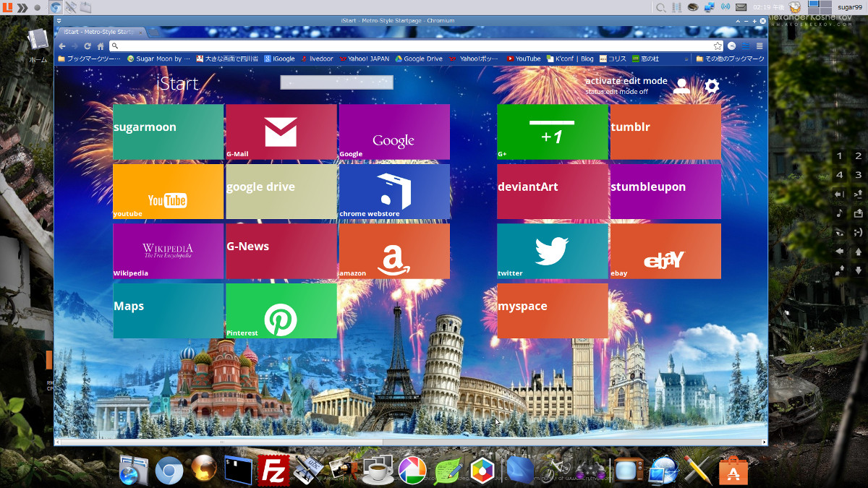Close the iStart browser tab
The image size is (868, 488).
click(141, 32)
